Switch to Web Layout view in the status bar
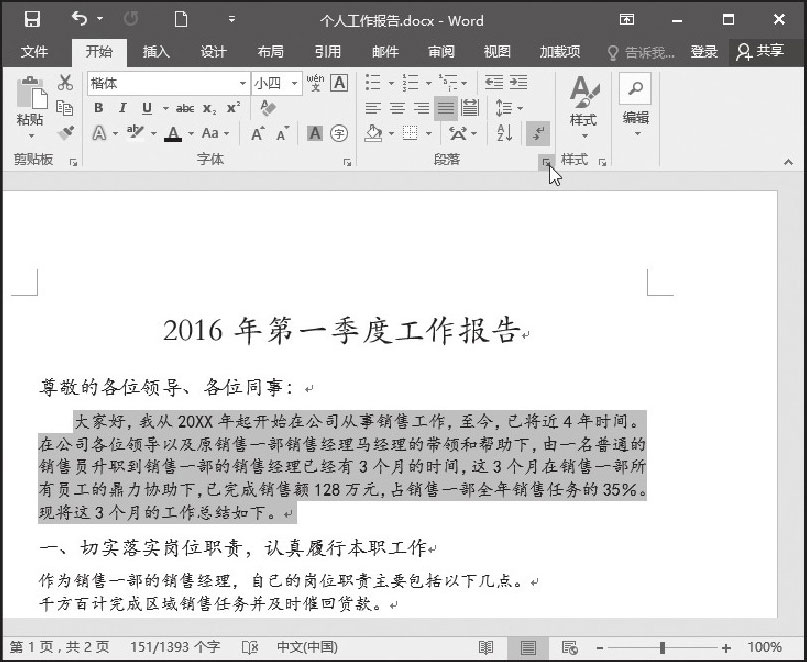807x662 pixels. click(x=570, y=647)
